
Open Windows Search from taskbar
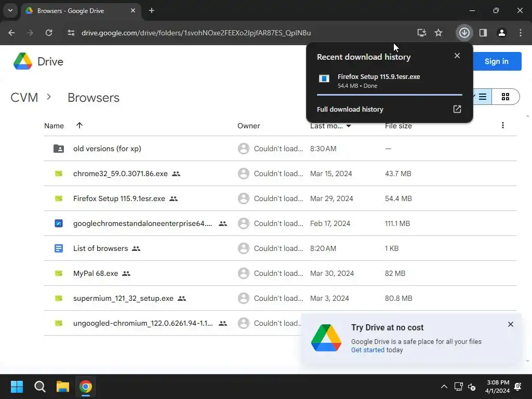point(40,387)
